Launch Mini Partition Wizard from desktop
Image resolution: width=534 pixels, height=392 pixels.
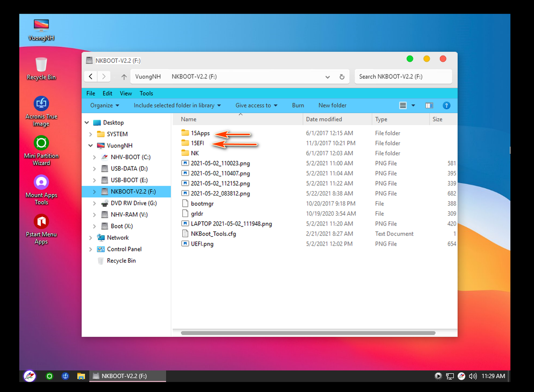(x=41, y=150)
